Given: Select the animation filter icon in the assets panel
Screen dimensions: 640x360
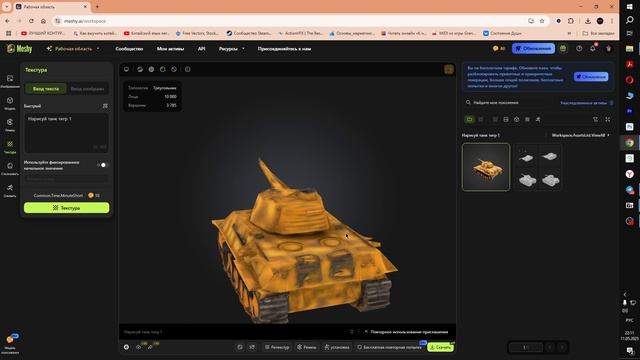Looking at the screenshot, I should pyautogui.click(x=538, y=119).
